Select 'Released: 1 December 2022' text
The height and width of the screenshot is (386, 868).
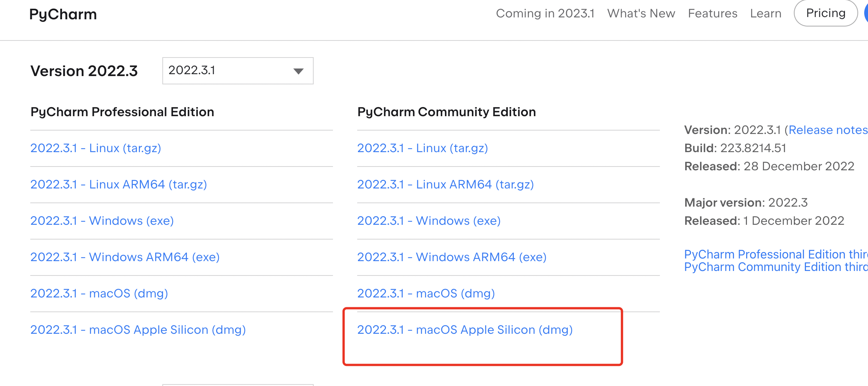click(764, 221)
